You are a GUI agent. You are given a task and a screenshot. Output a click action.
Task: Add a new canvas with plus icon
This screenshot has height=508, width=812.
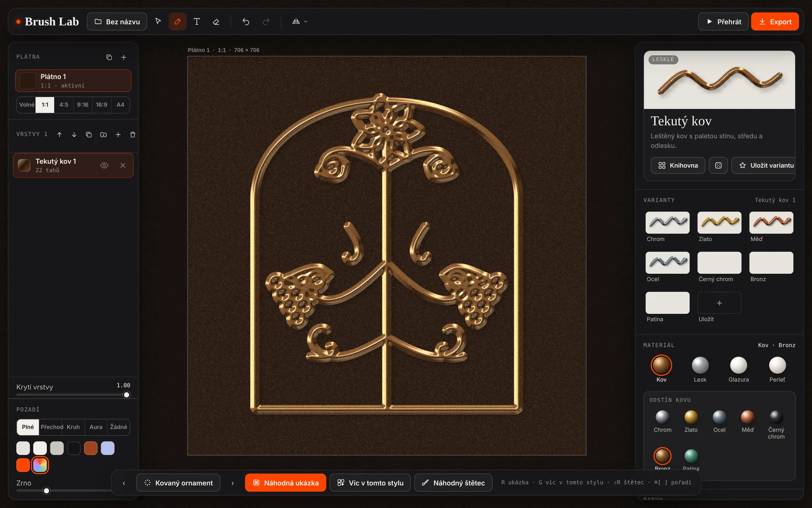tap(124, 57)
